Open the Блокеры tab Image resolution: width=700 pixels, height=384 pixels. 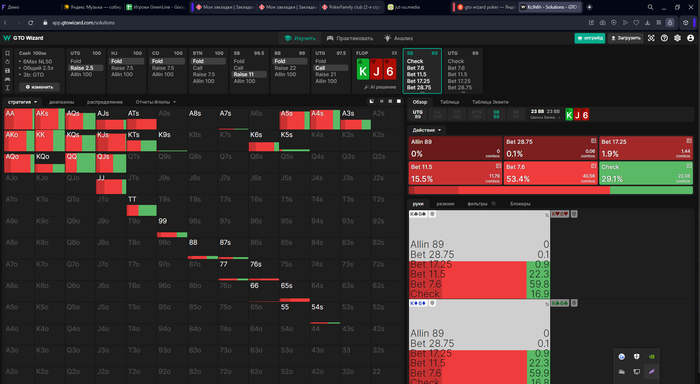point(520,204)
